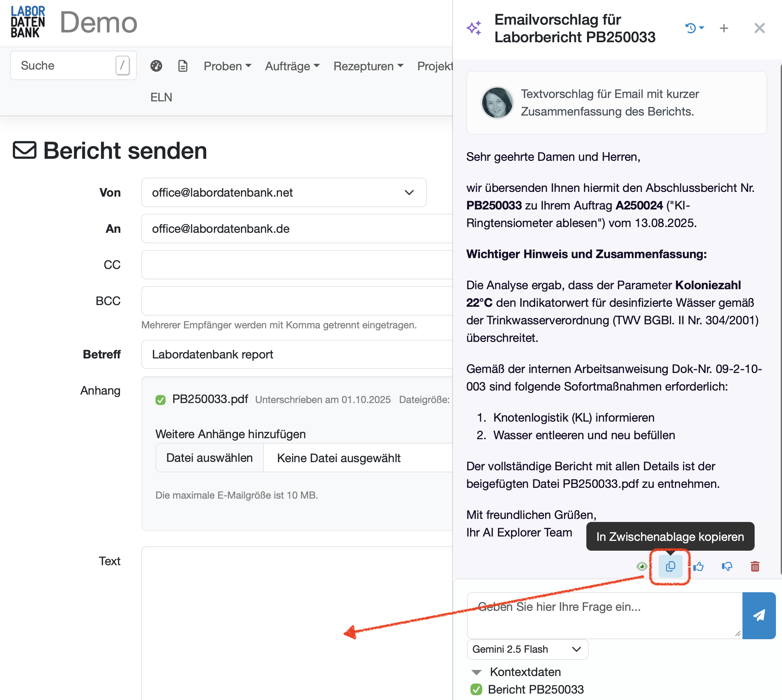Send question with paper plane button
The height and width of the screenshot is (700, 782).
(x=759, y=616)
